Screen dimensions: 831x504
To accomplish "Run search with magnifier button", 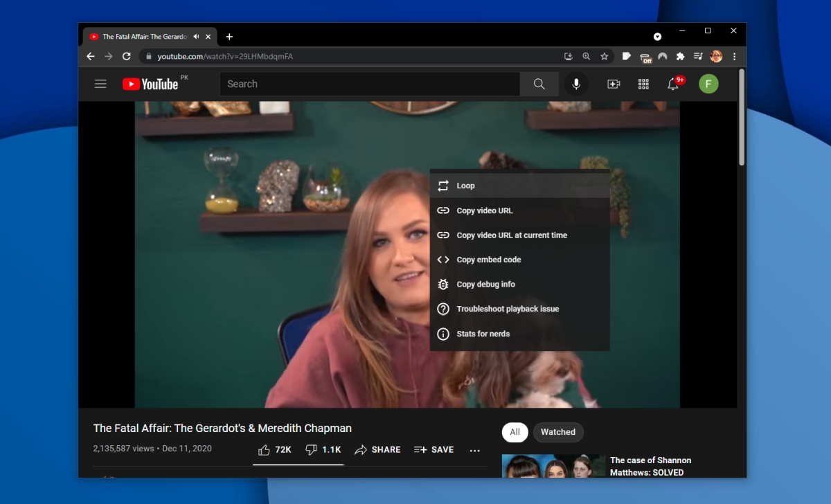I will [x=539, y=84].
